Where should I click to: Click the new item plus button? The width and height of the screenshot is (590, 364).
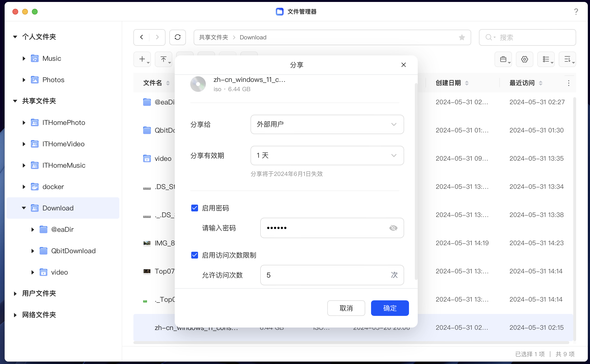[x=142, y=59]
